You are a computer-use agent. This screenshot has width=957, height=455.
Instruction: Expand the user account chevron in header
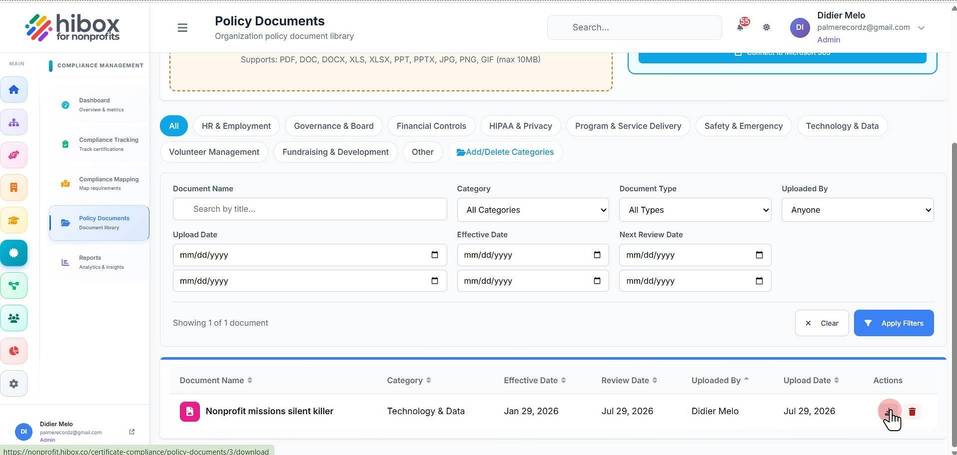[x=921, y=27]
